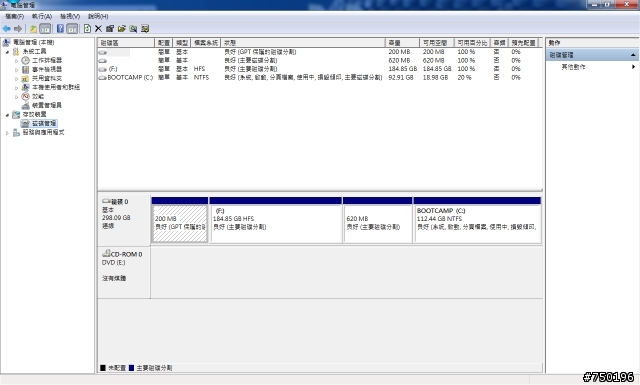
Task: Expand the 工作排程器 tree node arrow
Action: (17, 61)
